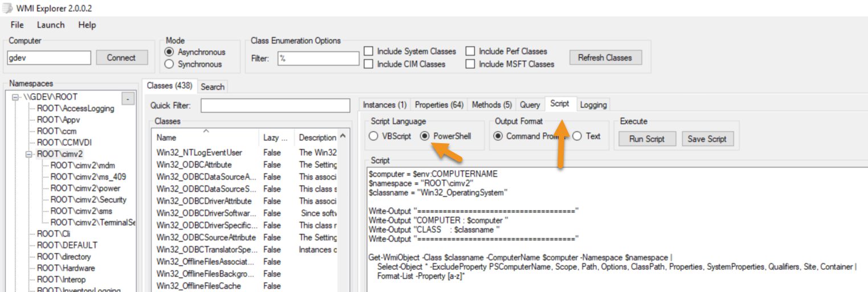
Task: Select ROOT\Interop namespace
Action: [62, 279]
